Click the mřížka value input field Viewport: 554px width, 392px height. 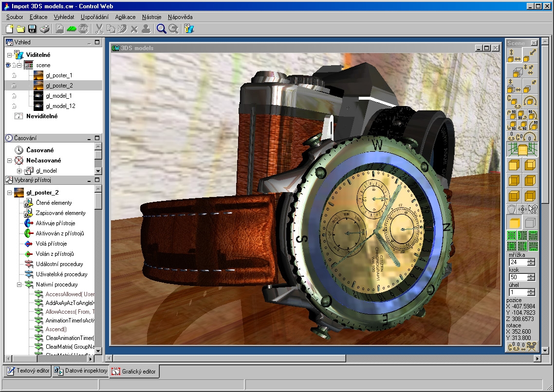pyautogui.click(x=517, y=262)
